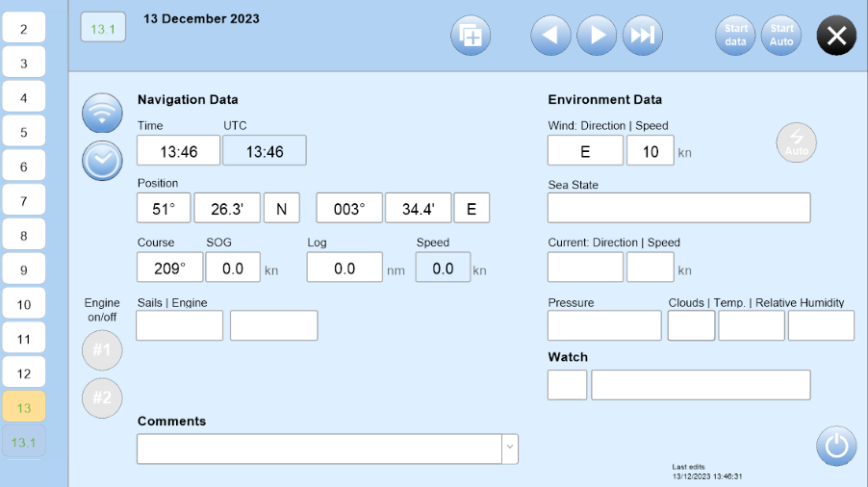868x487 pixels.
Task: Go to the next log entry
Action: click(597, 36)
